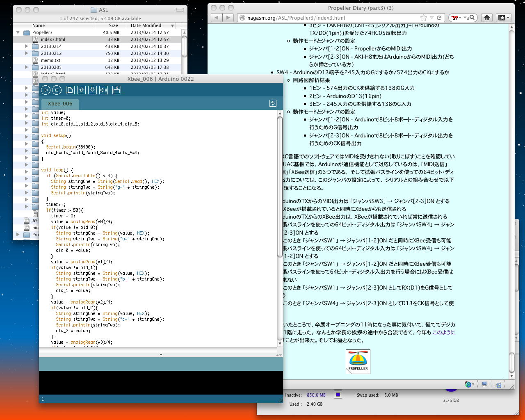Screen dimensions: 525x420
Task: Create a new sketch with New icon
Action: click(70, 90)
